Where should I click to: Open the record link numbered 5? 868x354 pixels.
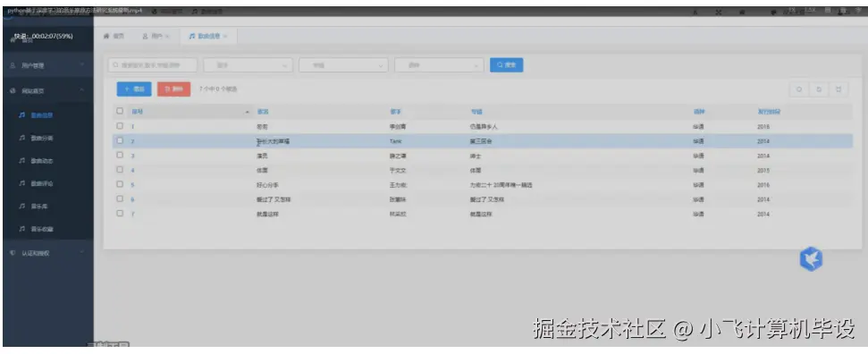(x=133, y=185)
